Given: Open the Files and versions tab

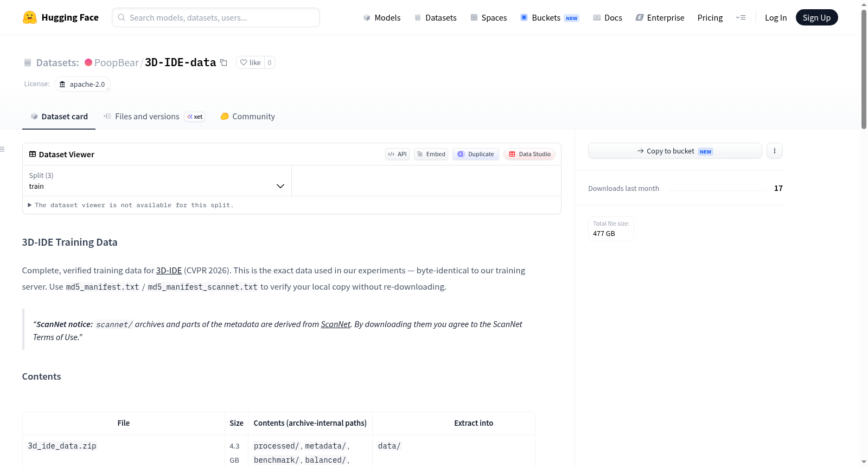Looking at the screenshot, I should click(x=154, y=116).
